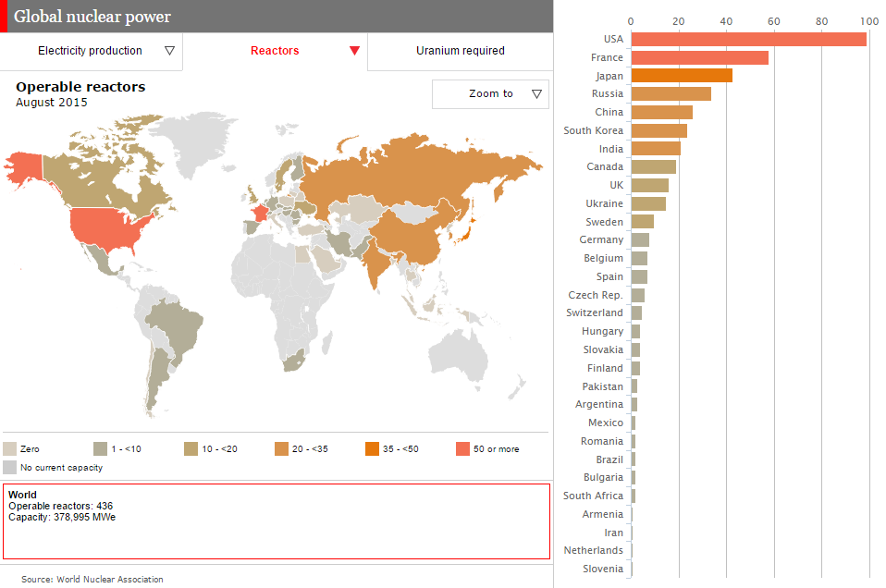Click the South Korea label in chart

(x=594, y=130)
